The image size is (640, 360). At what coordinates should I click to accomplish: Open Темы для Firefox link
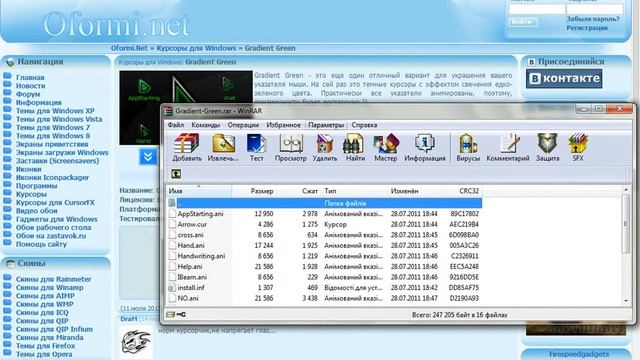pyautogui.click(x=45, y=346)
